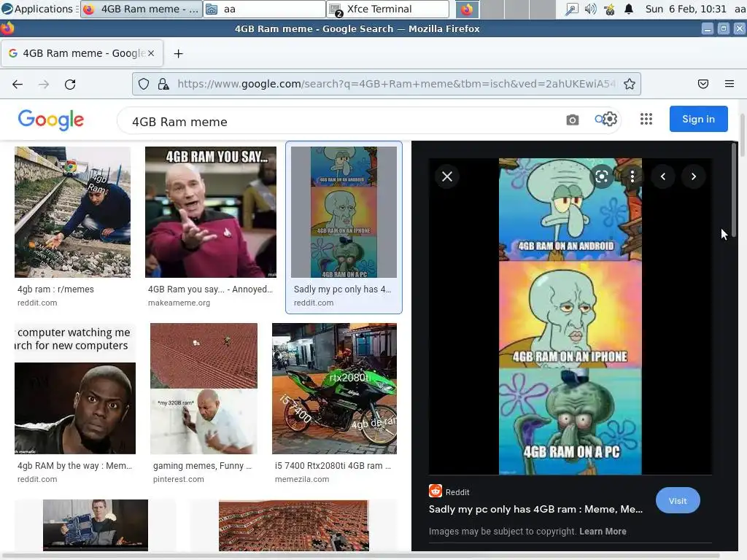Image resolution: width=747 pixels, height=560 pixels.
Task: Open the magnifier tray icon
Action: pos(571,9)
